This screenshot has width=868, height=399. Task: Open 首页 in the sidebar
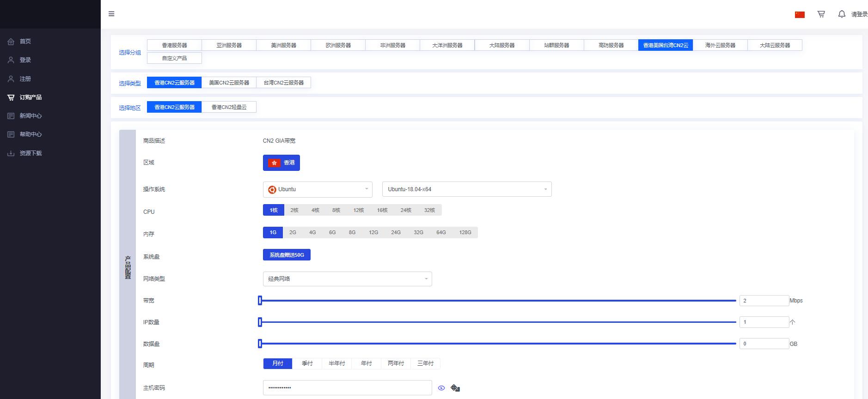point(25,42)
